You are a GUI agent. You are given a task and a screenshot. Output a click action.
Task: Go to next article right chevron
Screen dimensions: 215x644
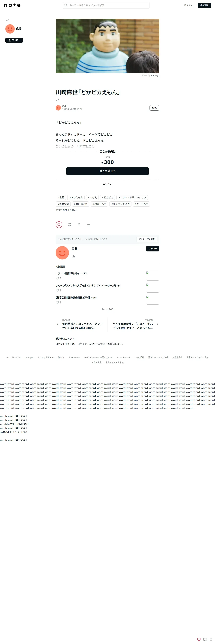click(x=157, y=324)
